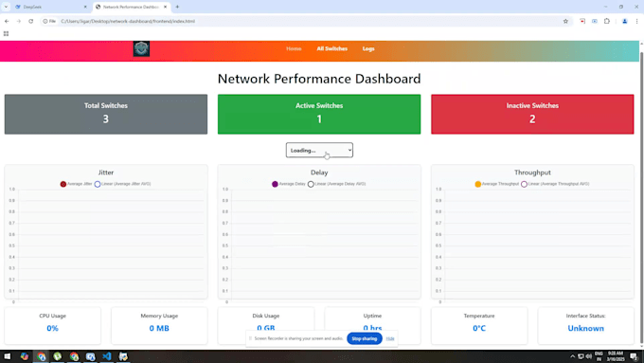Click the ENG language indicator
This screenshot has height=363, width=644.
pos(599,356)
